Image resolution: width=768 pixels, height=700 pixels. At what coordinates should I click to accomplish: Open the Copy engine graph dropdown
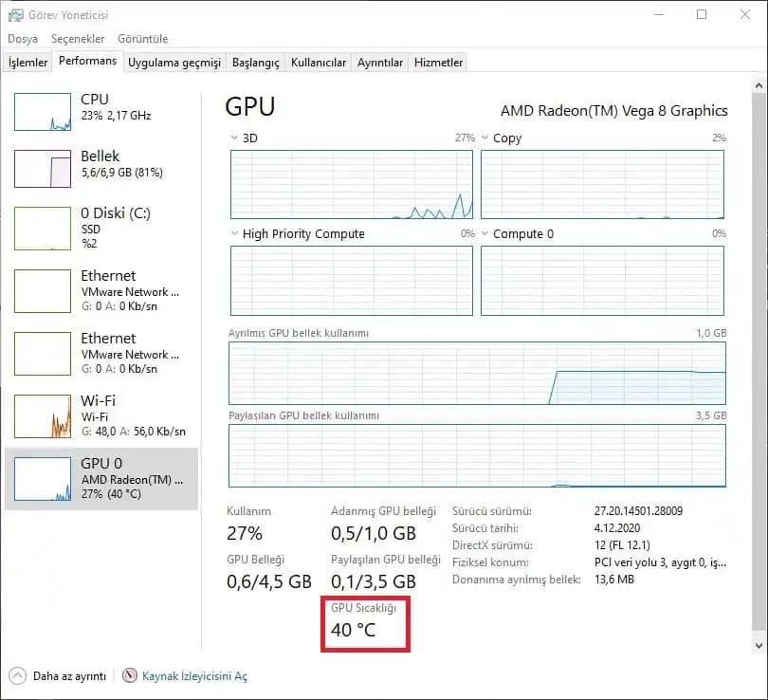point(485,138)
